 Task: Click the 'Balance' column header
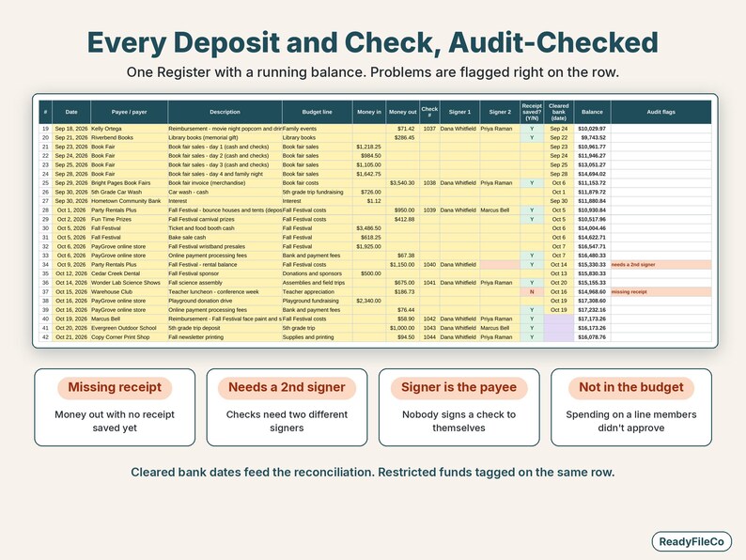592,113
